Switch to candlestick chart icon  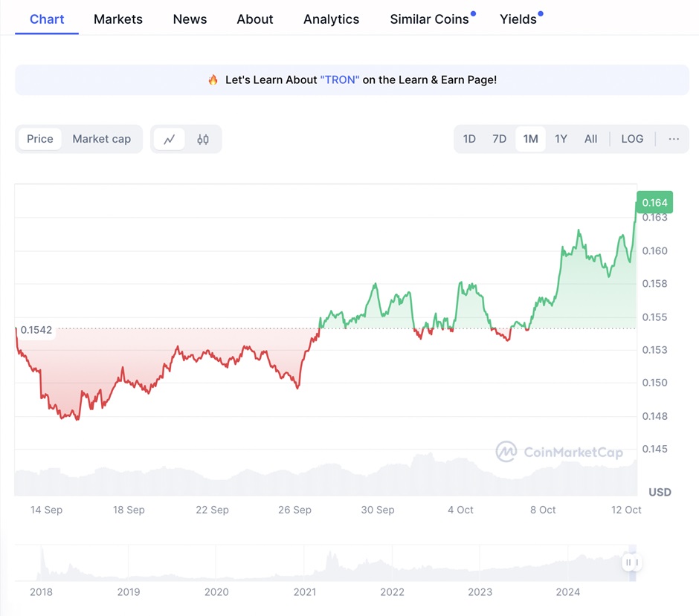(x=203, y=139)
